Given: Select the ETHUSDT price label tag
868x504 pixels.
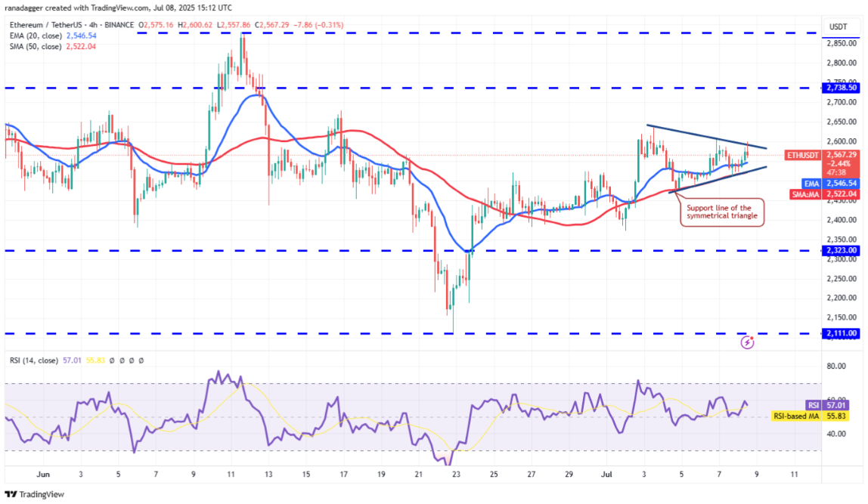Looking at the screenshot, I should pyautogui.click(x=799, y=153).
